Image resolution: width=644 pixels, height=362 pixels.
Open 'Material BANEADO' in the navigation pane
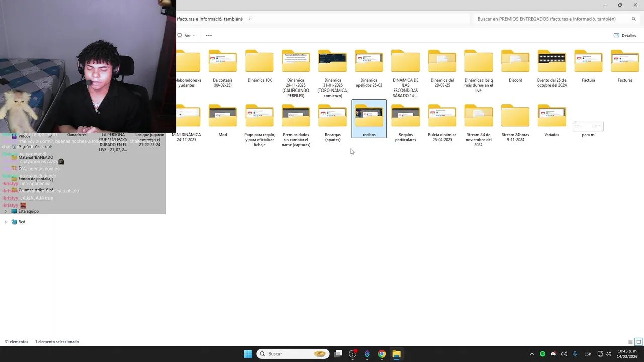[x=35, y=157]
